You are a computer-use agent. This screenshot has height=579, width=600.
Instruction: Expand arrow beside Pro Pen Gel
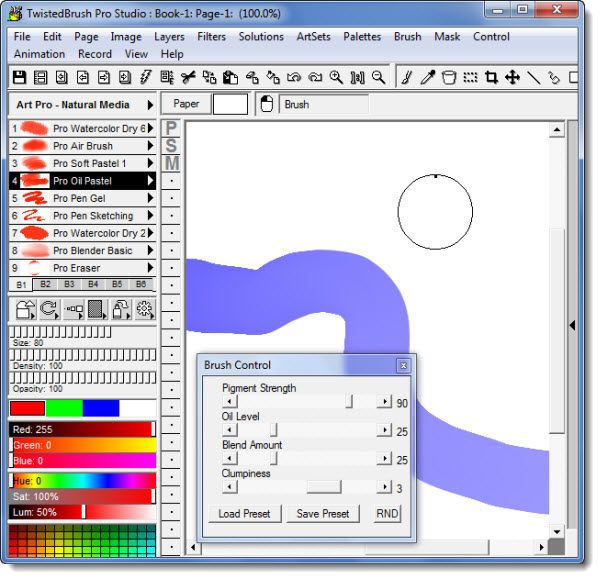pos(151,198)
